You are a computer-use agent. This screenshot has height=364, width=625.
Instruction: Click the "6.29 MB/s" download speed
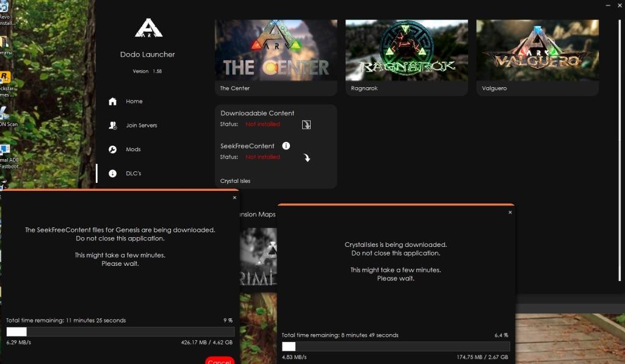(x=18, y=342)
